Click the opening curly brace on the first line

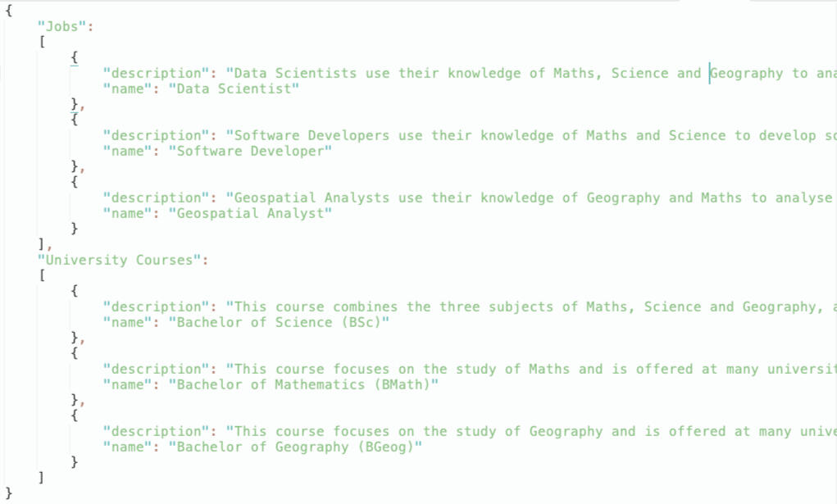[x=8, y=11]
